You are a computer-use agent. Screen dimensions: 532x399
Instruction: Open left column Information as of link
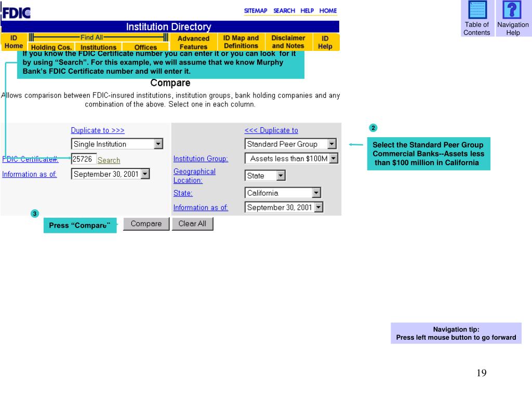pos(29,174)
